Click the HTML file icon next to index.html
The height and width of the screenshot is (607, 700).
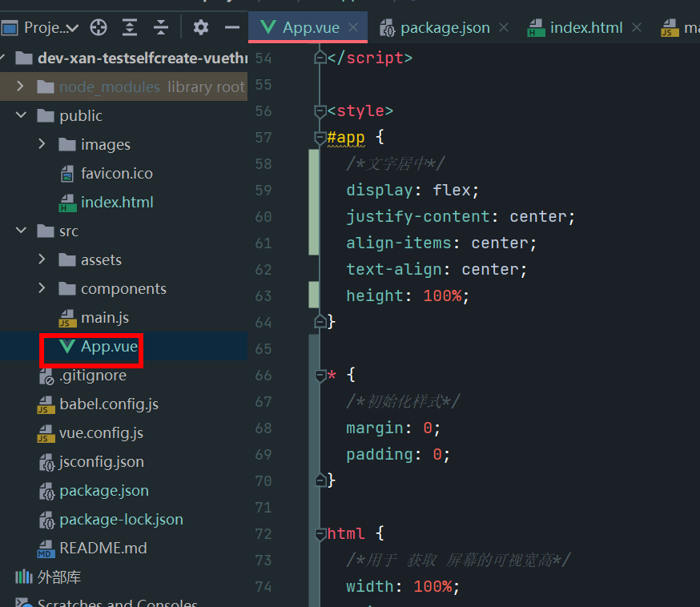click(x=66, y=202)
